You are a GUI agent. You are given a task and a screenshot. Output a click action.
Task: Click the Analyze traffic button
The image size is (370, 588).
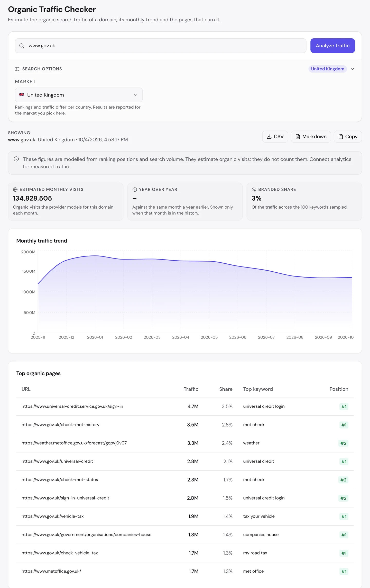332,46
